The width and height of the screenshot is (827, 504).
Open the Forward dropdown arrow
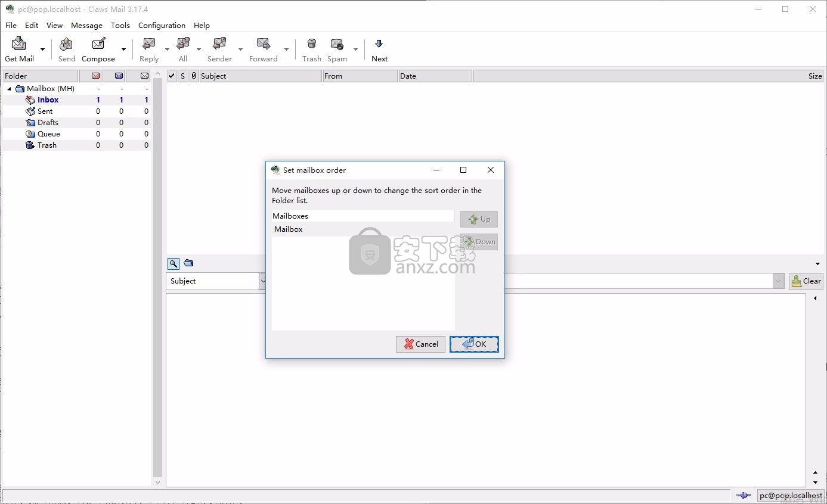tap(286, 49)
